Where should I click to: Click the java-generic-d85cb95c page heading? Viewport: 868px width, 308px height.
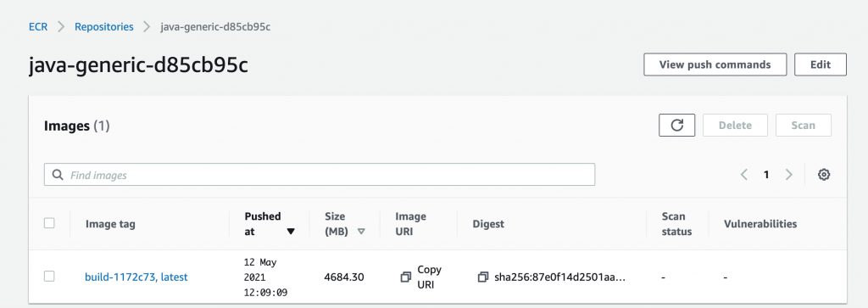coord(138,65)
